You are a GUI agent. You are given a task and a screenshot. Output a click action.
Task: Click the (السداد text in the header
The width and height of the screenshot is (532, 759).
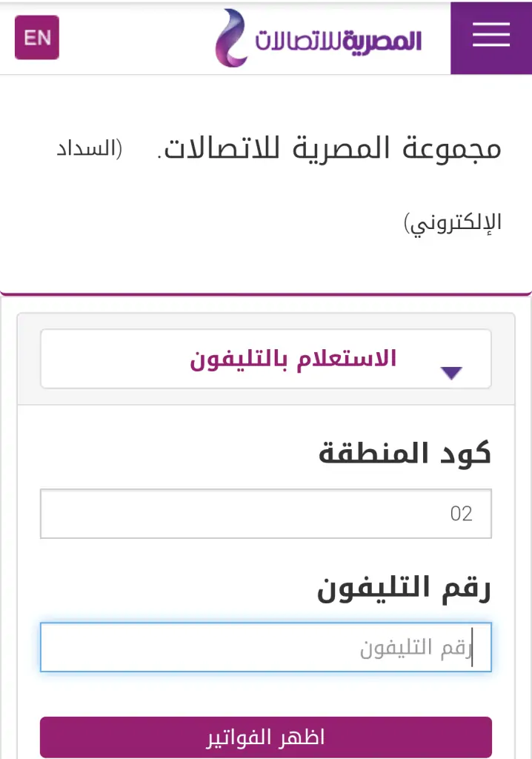(90, 148)
